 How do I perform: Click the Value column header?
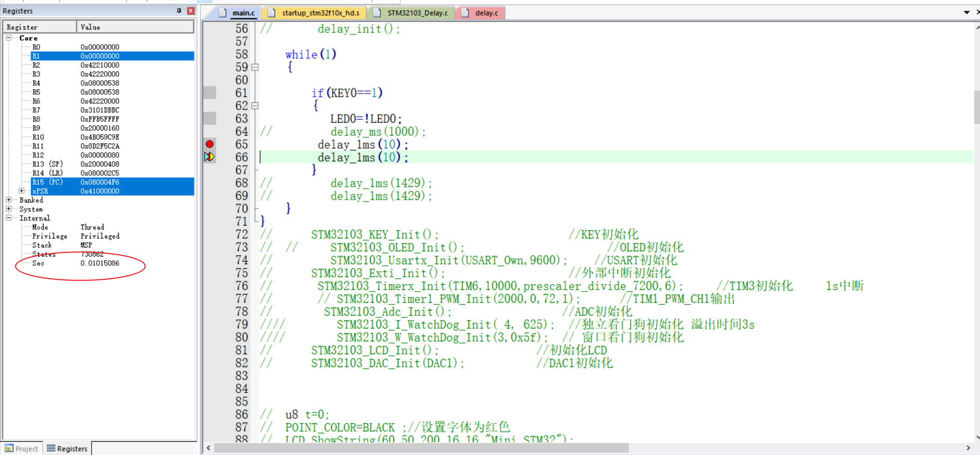coord(135,27)
